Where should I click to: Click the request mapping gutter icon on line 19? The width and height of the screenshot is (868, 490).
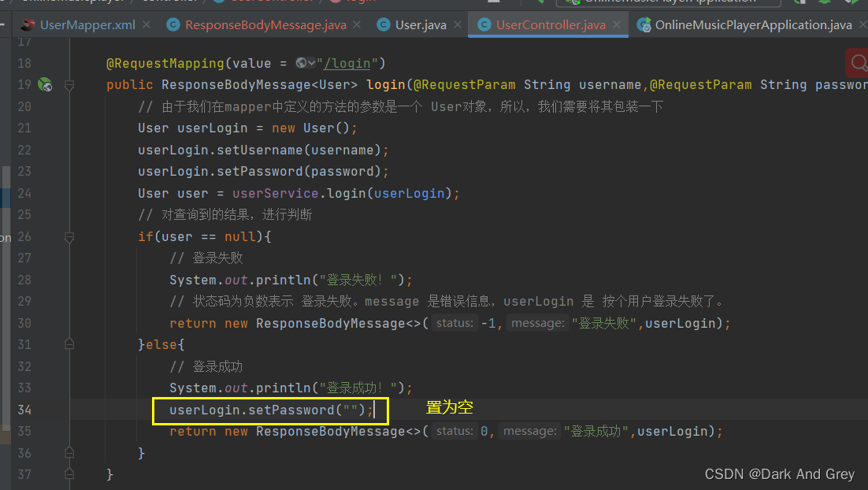pyautogui.click(x=45, y=85)
